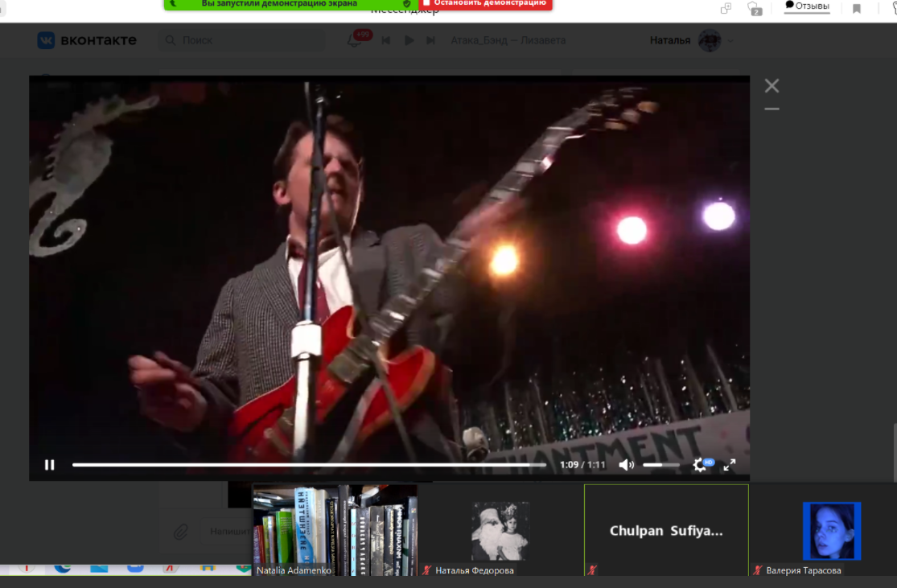
Task: Click the video progress bar
Action: coord(309,465)
